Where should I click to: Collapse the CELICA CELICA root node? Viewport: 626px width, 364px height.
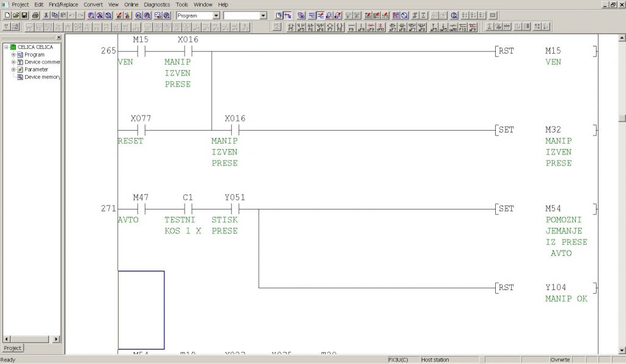[6, 47]
